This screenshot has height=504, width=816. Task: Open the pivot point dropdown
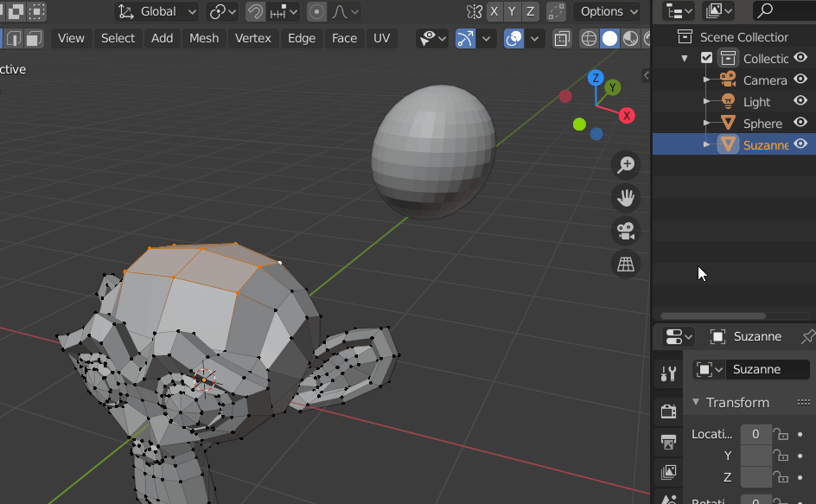(x=222, y=11)
